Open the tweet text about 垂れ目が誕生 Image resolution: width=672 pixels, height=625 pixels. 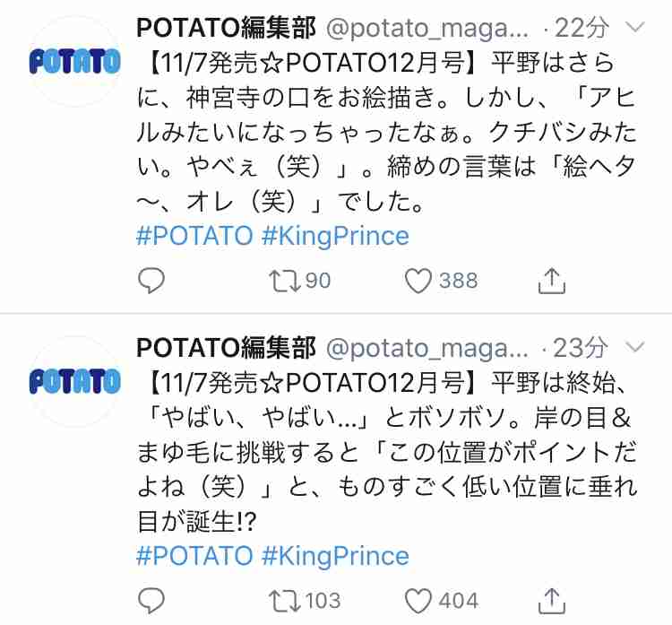(385, 452)
